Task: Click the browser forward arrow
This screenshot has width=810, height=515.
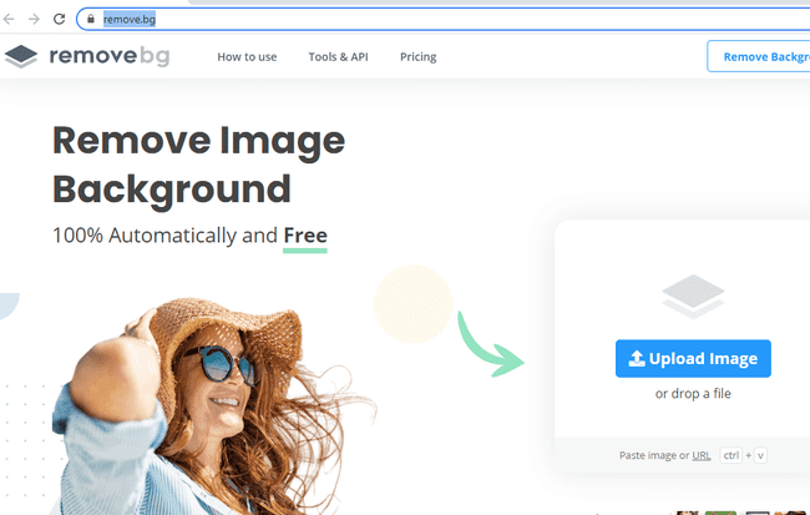Action: pyautogui.click(x=34, y=19)
